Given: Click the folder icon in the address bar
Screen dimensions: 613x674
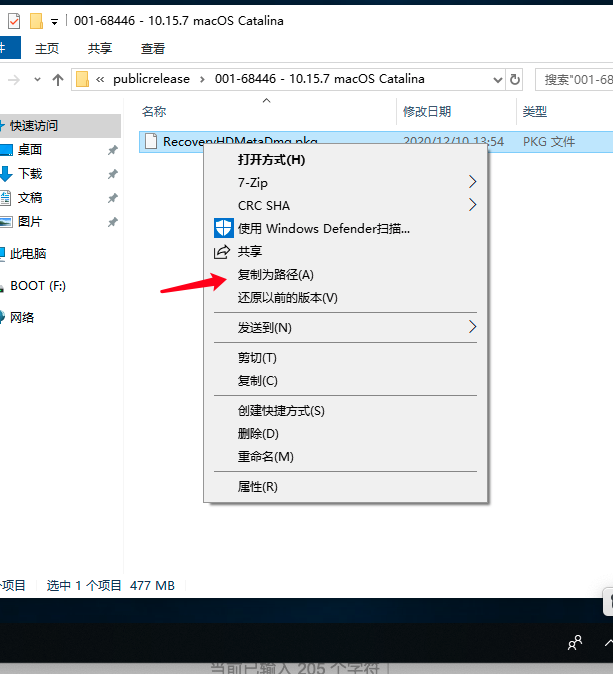Looking at the screenshot, I should [x=82, y=80].
